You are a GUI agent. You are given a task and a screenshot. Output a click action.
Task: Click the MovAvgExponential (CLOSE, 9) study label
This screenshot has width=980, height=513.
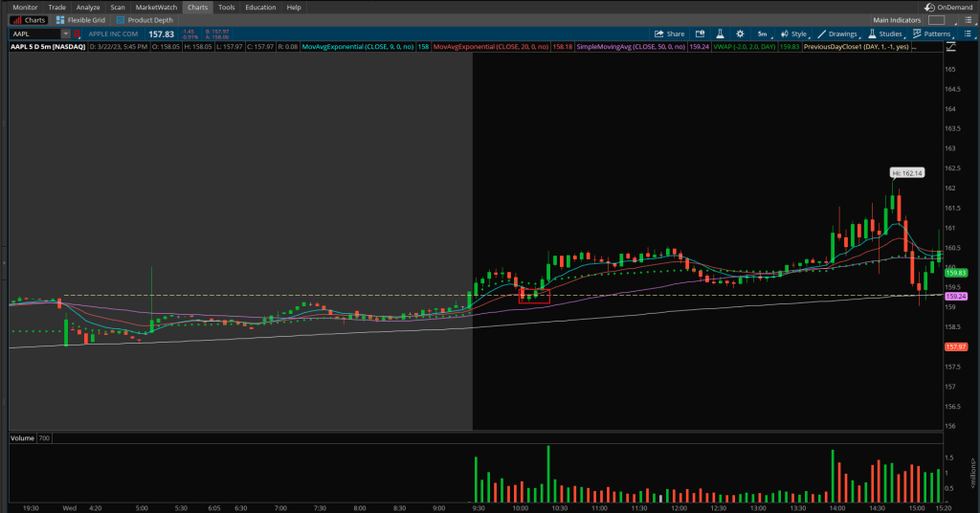click(x=358, y=47)
